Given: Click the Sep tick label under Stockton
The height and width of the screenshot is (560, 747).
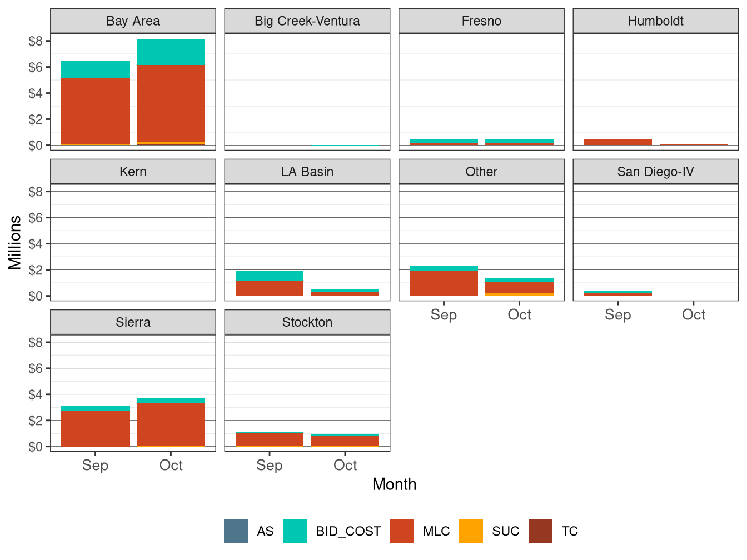Looking at the screenshot, I should coord(270,466).
